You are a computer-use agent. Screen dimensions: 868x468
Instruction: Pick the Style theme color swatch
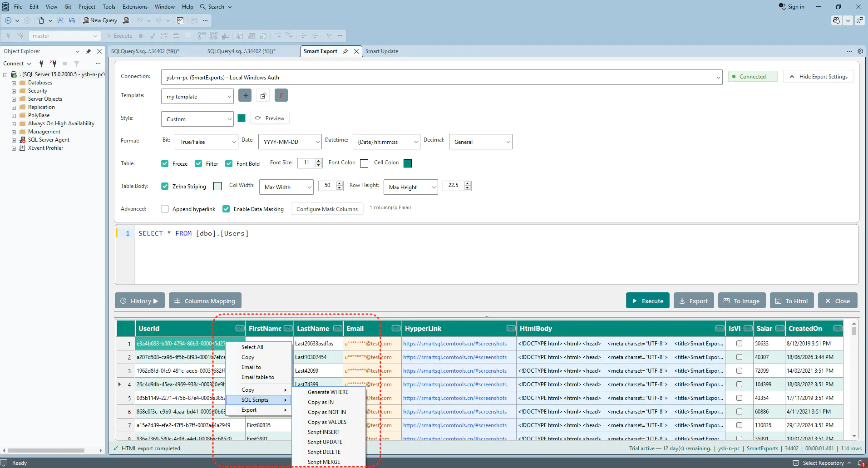coord(242,118)
